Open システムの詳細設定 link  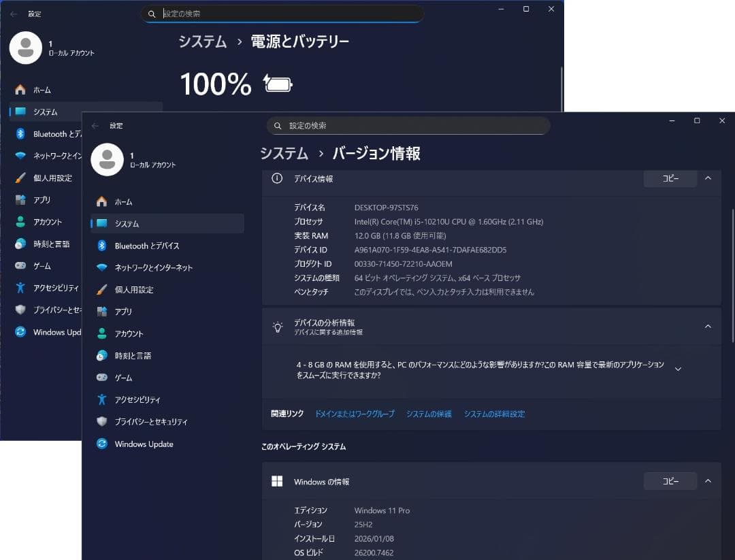(494, 413)
